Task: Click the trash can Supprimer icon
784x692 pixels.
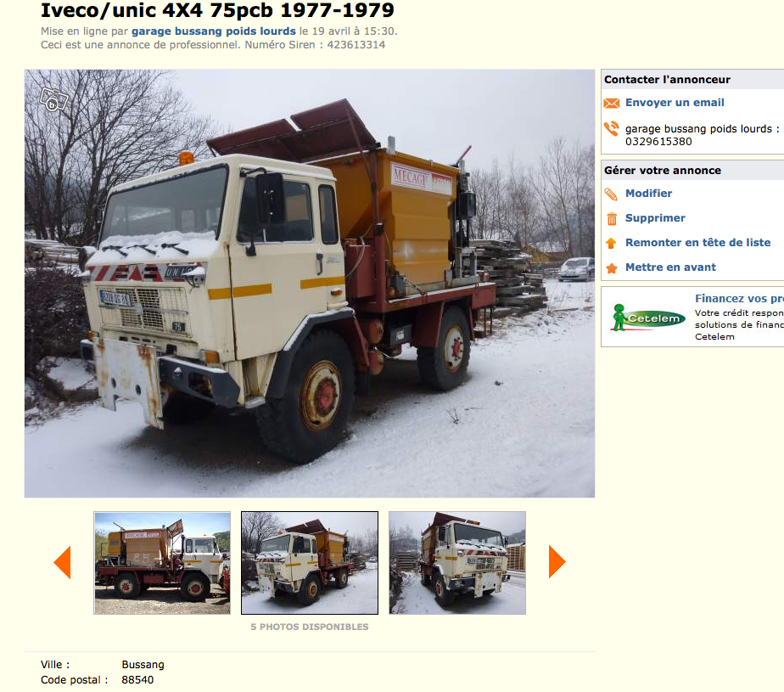Action: (612, 219)
